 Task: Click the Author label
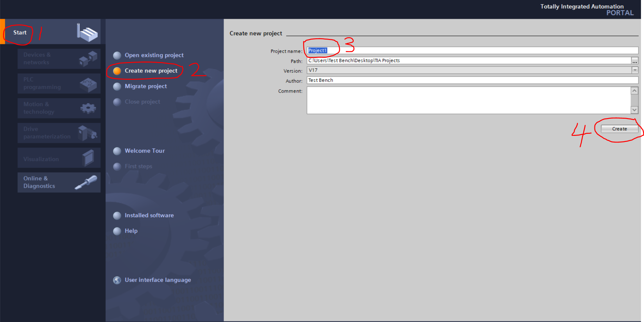click(294, 81)
